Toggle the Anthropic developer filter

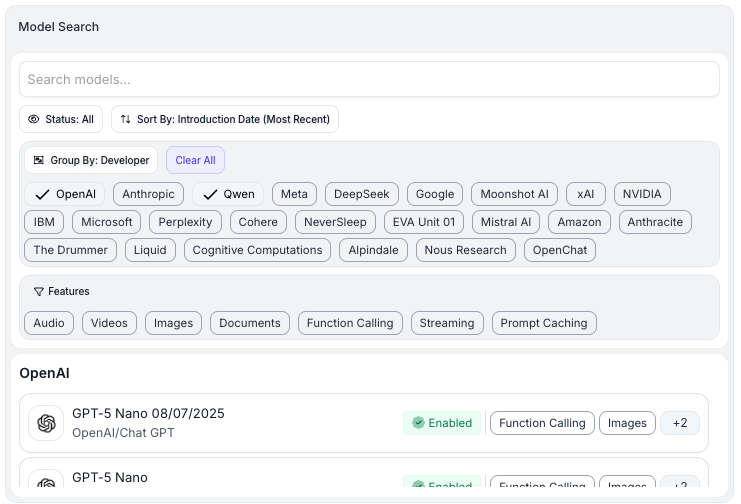point(148,194)
